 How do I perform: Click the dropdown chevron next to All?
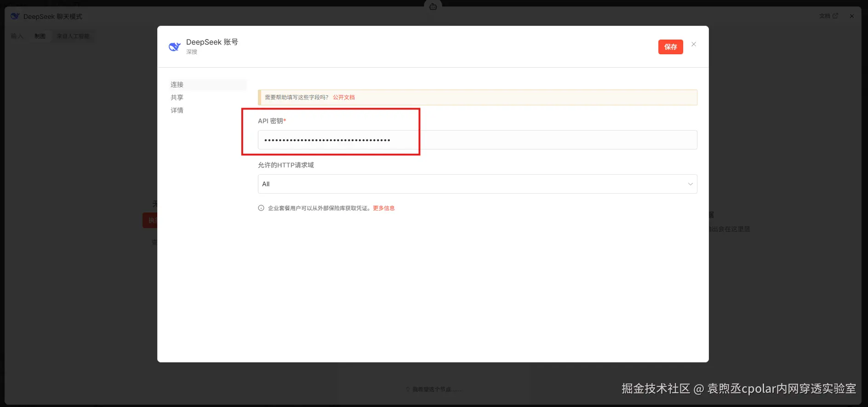click(x=690, y=184)
